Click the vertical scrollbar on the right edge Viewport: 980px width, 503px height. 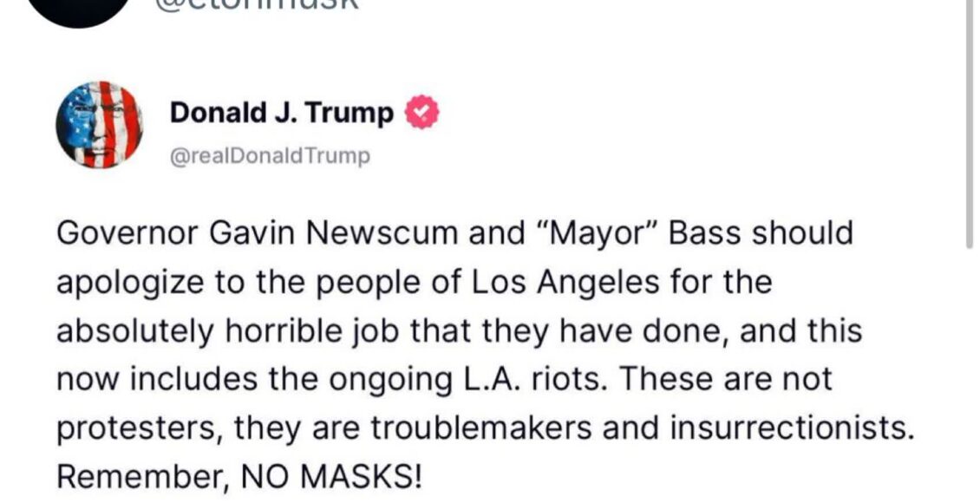pyautogui.click(x=970, y=125)
